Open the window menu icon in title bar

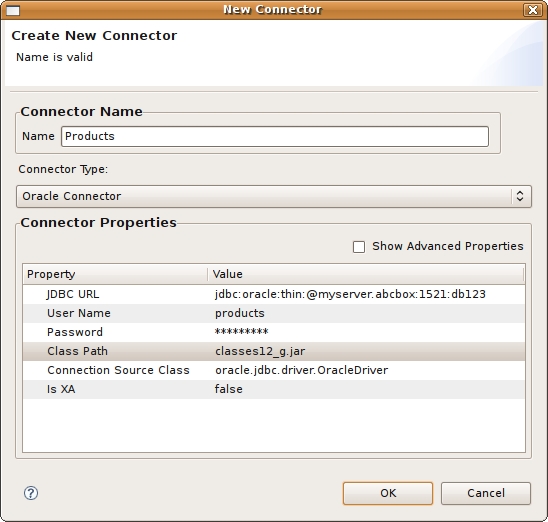[x=13, y=10]
